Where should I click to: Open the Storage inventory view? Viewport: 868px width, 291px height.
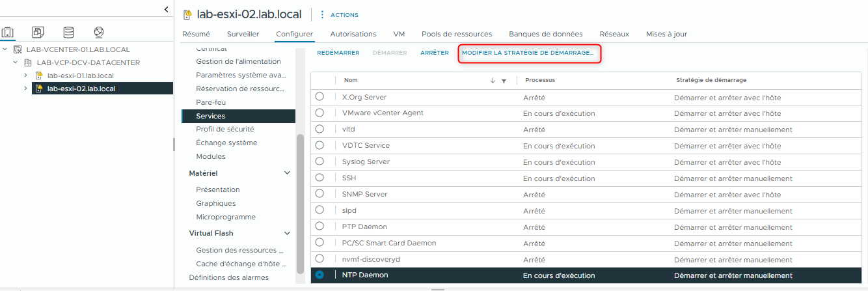click(68, 32)
